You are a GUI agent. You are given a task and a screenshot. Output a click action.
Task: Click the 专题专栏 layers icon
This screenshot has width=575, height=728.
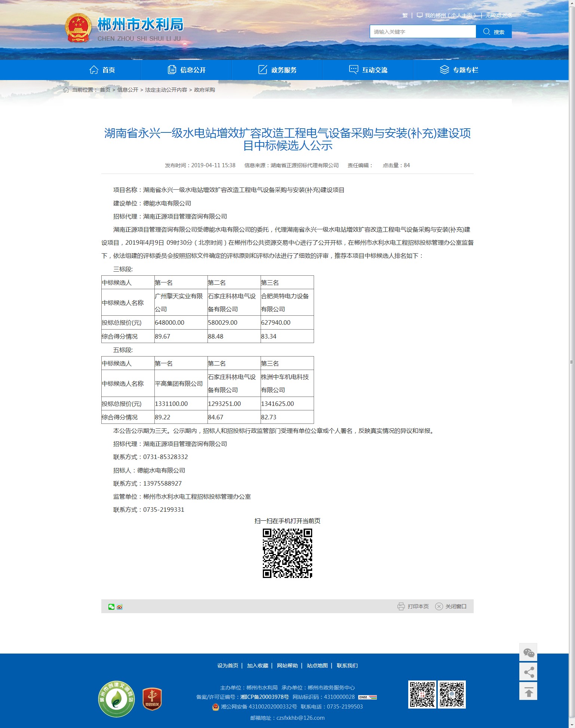point(445,70)
